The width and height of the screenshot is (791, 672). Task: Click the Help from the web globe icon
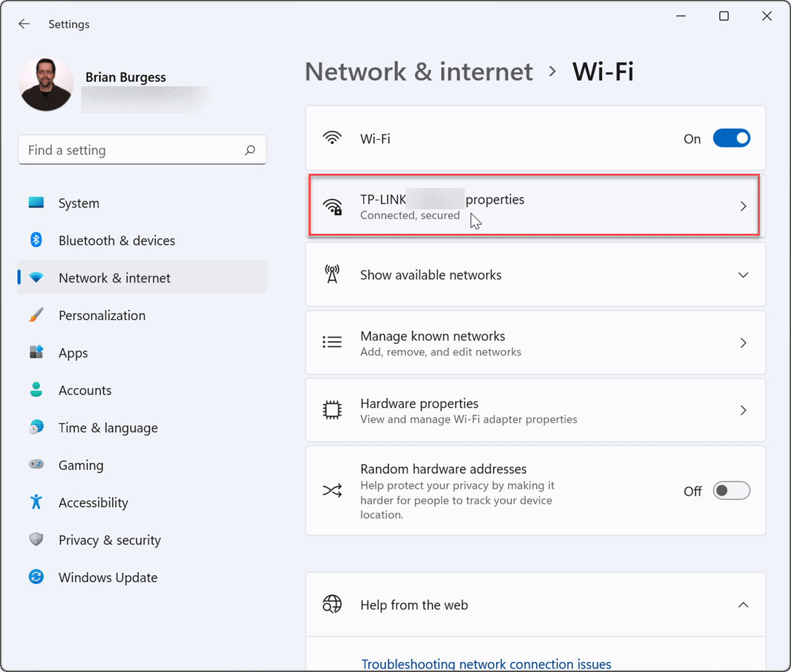tap(332, 604)
